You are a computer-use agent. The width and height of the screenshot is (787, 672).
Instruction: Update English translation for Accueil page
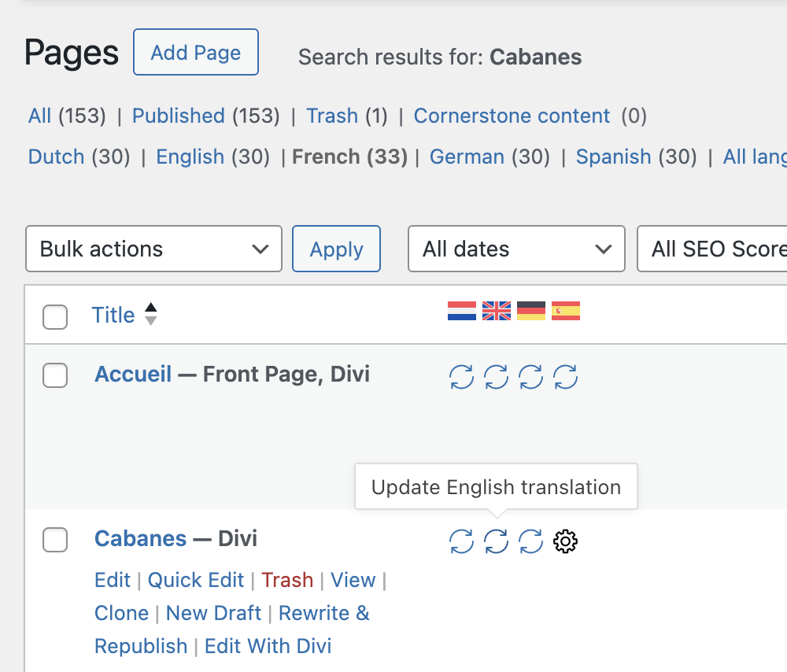pyautogui.click(x=496, y=377)
